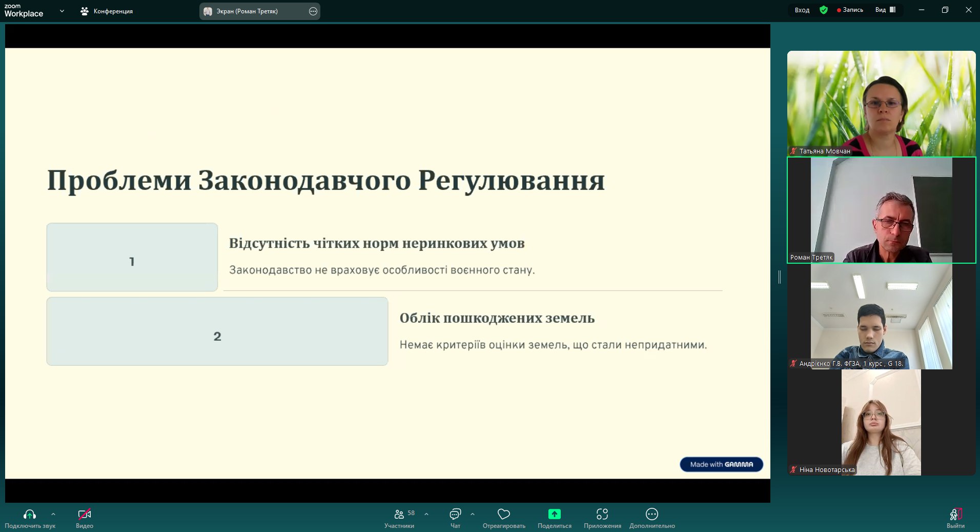Open Приложения apps icon

coord(602,514)
